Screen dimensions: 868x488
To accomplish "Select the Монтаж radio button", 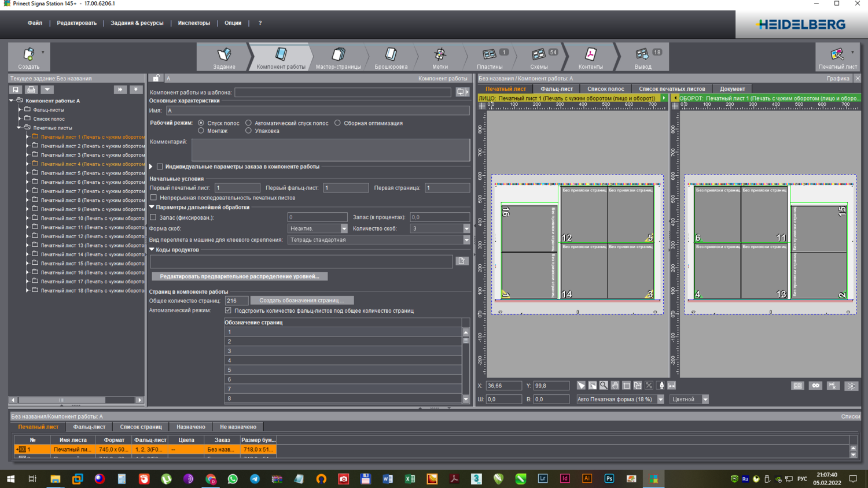I will point(201,131).
